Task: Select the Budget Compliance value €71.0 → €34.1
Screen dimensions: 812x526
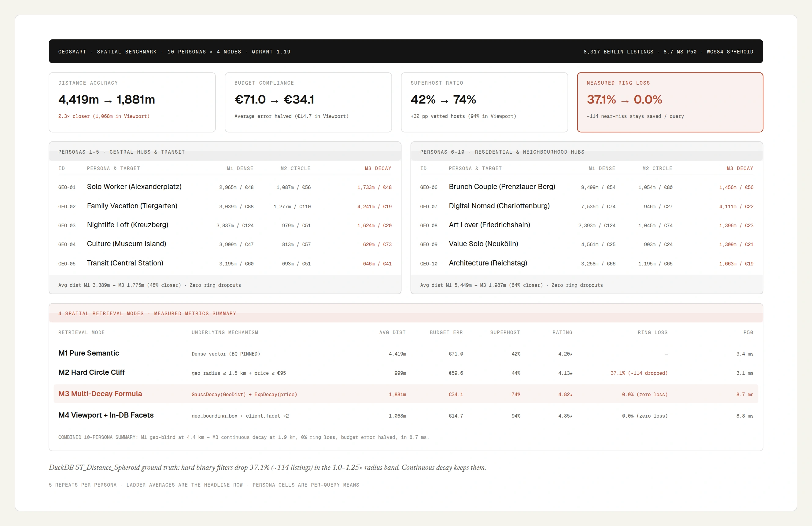Action: pyautogui.click(x=274, y=100)
